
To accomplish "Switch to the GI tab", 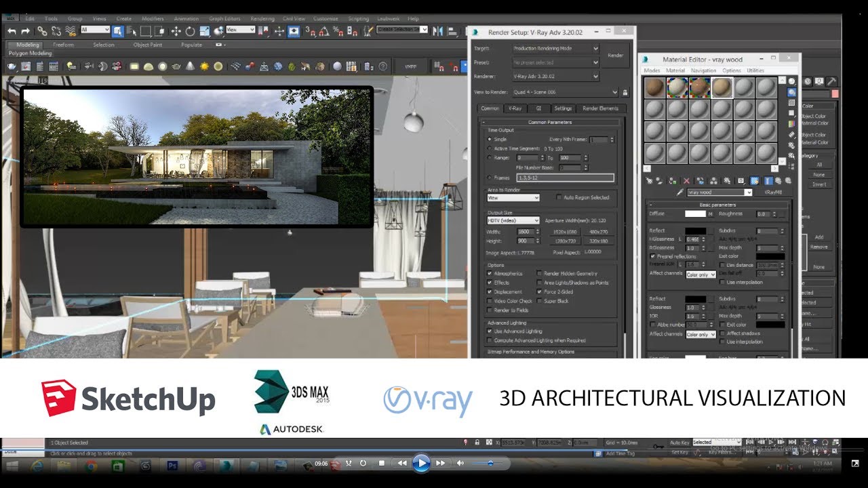I will click(538, 108).
